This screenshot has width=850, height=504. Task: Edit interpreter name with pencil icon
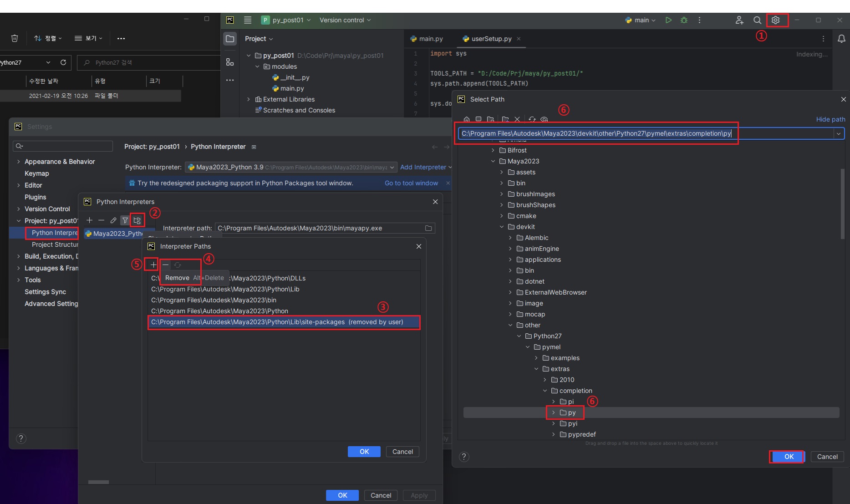[113, 220]
